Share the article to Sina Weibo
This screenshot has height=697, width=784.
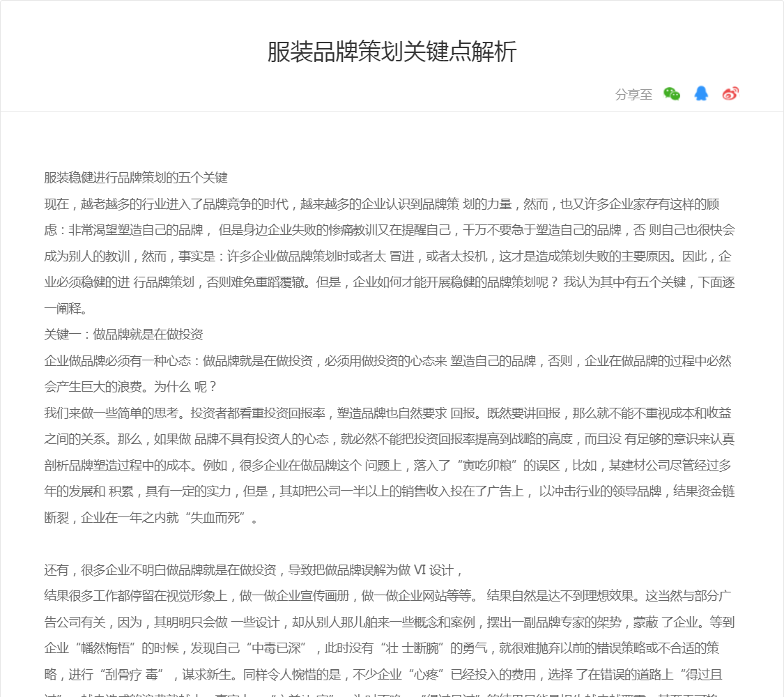pos(730,94)
